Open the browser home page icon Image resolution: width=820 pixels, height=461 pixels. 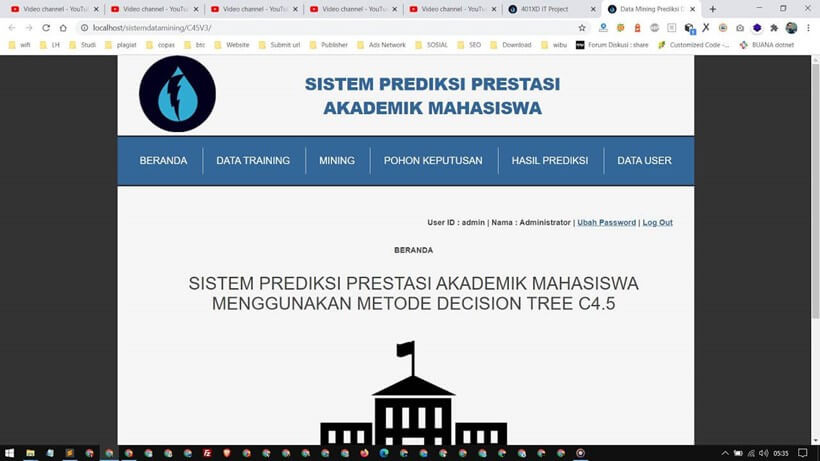(x=63, y=28)
